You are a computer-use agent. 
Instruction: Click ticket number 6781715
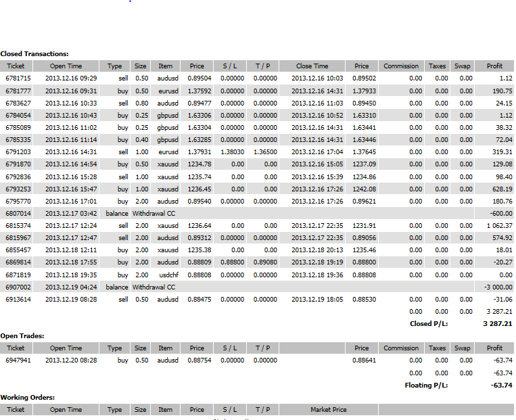click(18, 78)
